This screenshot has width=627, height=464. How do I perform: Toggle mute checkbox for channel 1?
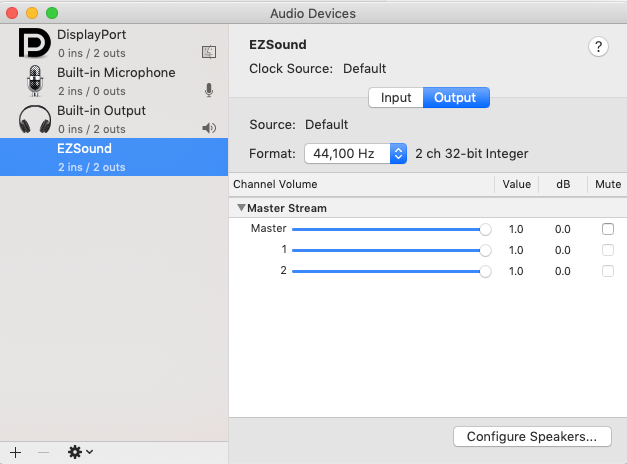(x=608, y=250)
